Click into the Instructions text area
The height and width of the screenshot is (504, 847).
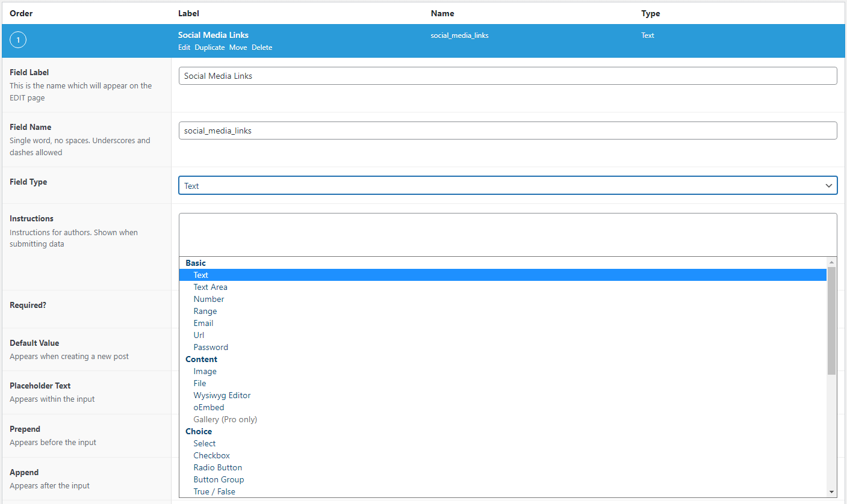508,235
